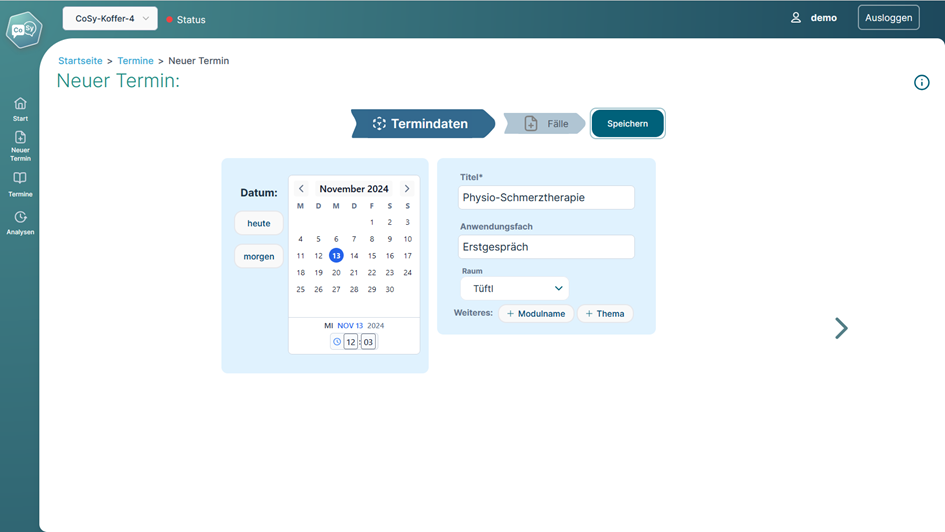Open the Start home icon in sidebar
This screenshot has height=532, width=945.
[20, 104]
